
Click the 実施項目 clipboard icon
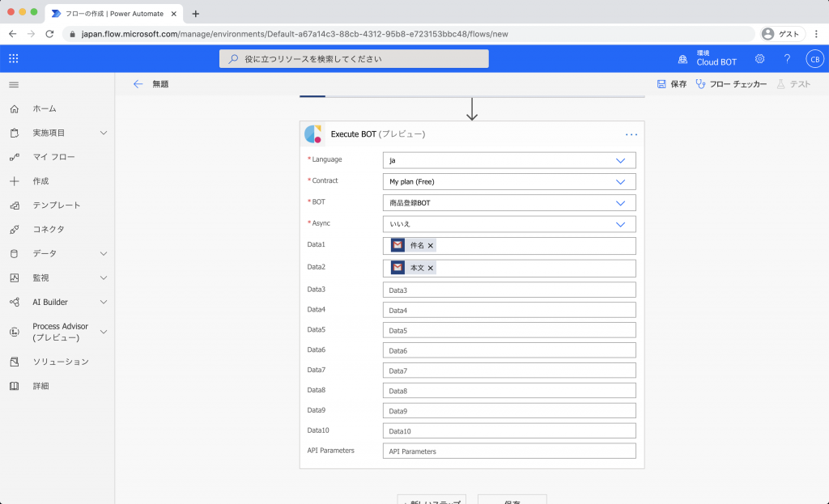(15, 133)
